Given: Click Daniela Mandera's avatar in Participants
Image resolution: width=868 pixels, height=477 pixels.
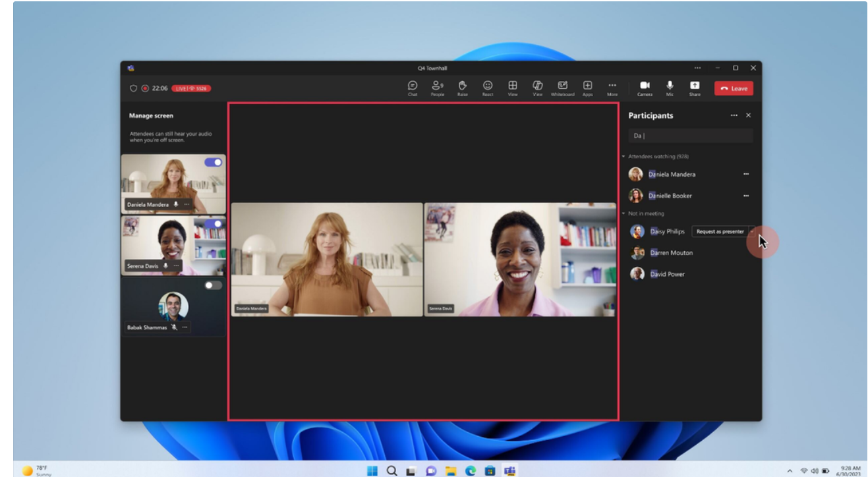Looking at the screenshot, I should click(635, 175).
